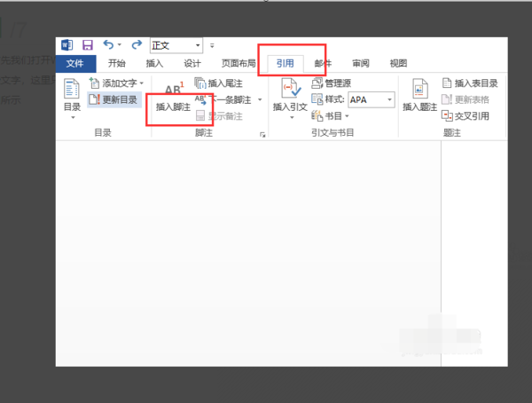Open the 文件 file menu

(75, 64)
